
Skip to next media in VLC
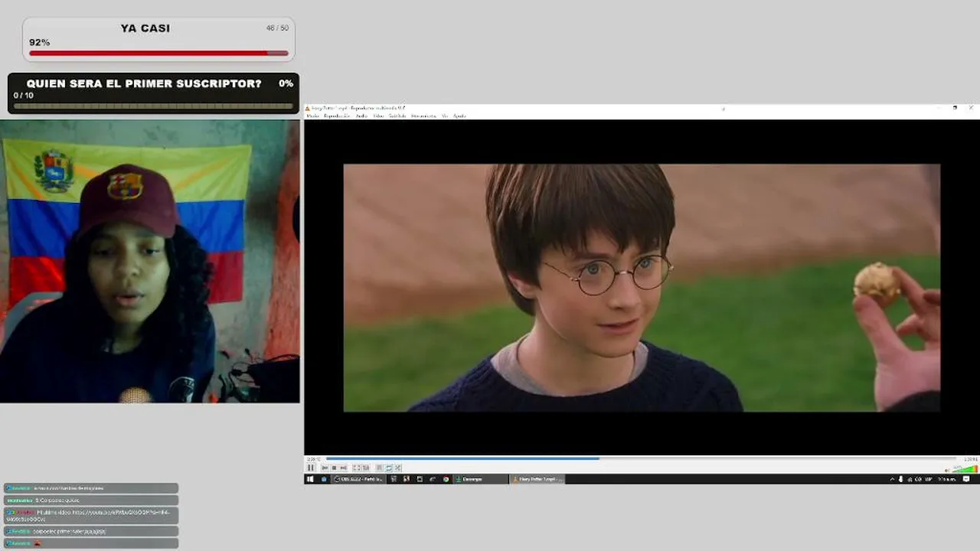click(343, 468)
